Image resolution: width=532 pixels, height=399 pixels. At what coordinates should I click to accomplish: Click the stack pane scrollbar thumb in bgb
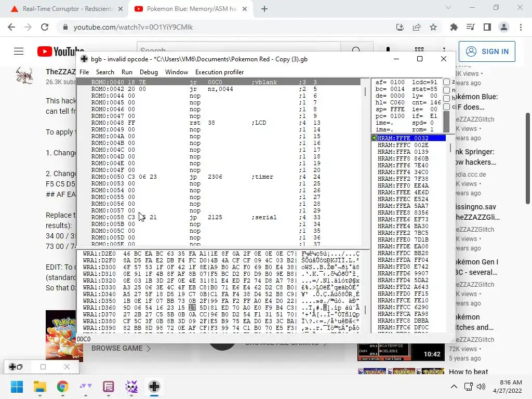coord(450,148)
